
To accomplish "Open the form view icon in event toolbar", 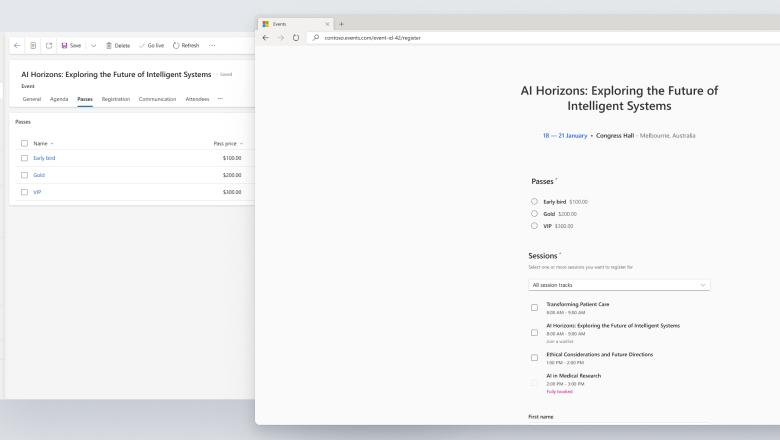I will (33, 45).
